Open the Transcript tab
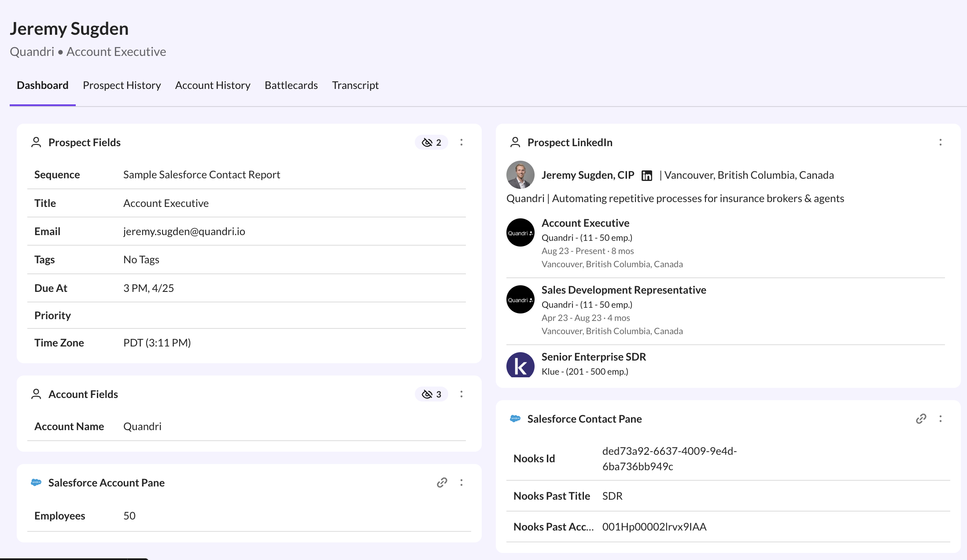The image size is (967, 560). tap(355, 85)
